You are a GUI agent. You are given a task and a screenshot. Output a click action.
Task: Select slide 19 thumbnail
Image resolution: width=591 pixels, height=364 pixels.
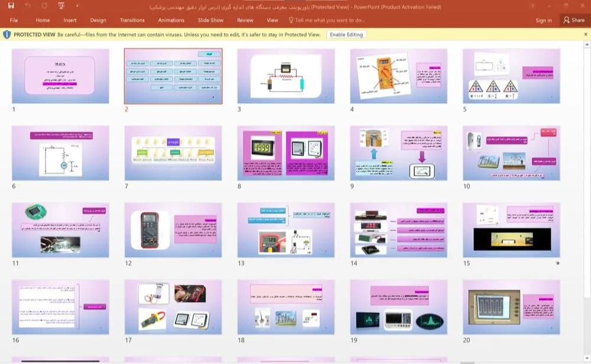point(399,307)
